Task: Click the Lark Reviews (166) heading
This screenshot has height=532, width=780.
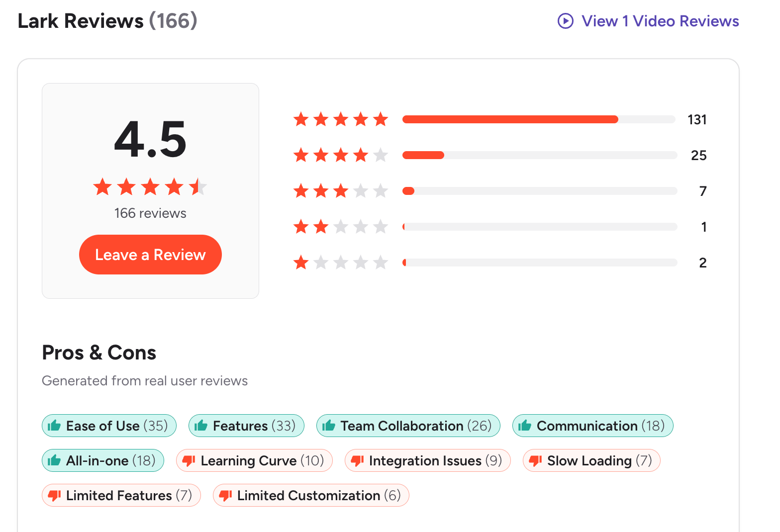Action: (107, 21)
